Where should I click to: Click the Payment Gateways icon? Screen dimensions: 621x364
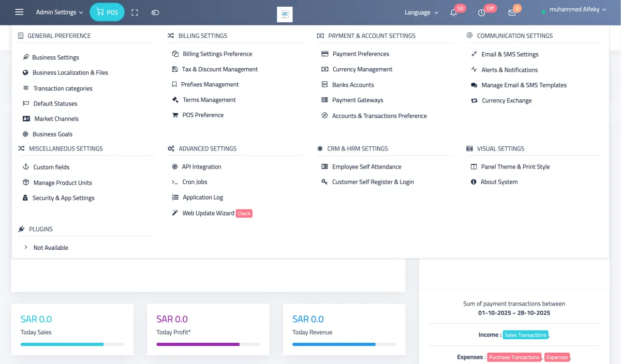(x=324, y=100)
